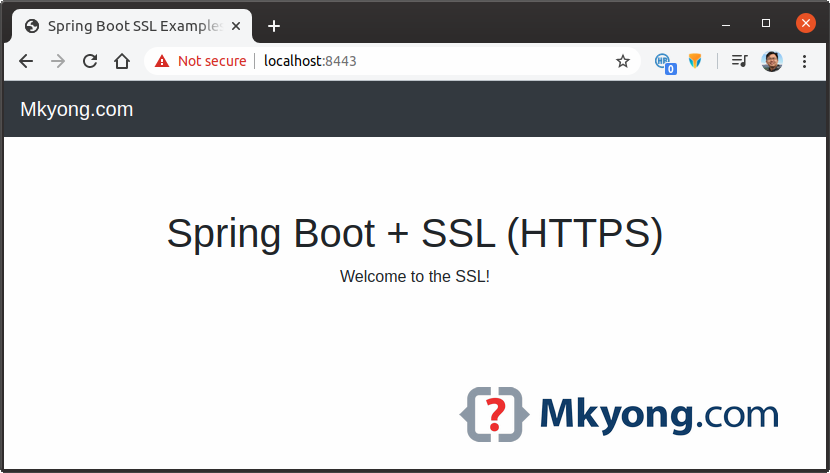The image size is (830, 473).
Task: Click the Not secure warning triangle
Action: (162, 61)
